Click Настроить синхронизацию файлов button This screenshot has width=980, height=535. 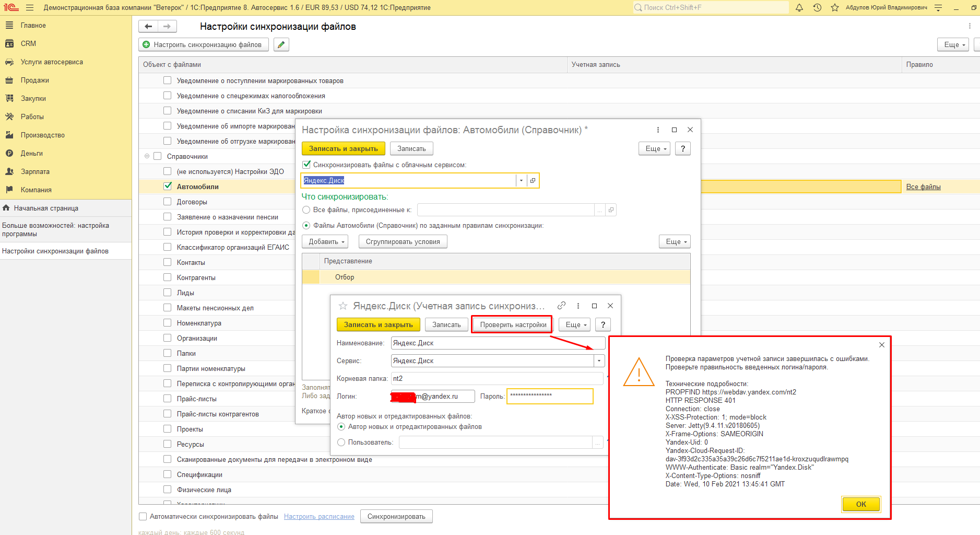204,44
